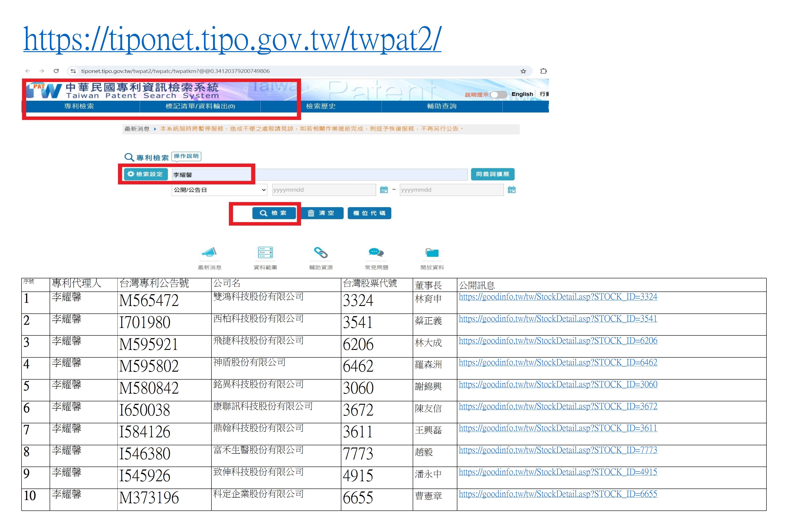Click the 欄位代碼 button
The image size is (788, 532).
369,213
